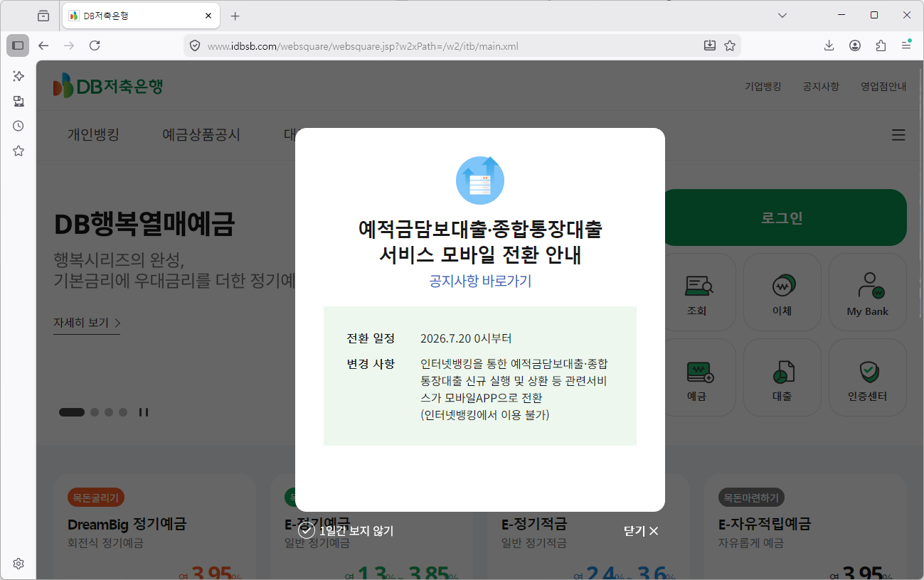Open the 예금상품공시 menu
The height and width of the screenshot is (580, 924).
(201, 135)
